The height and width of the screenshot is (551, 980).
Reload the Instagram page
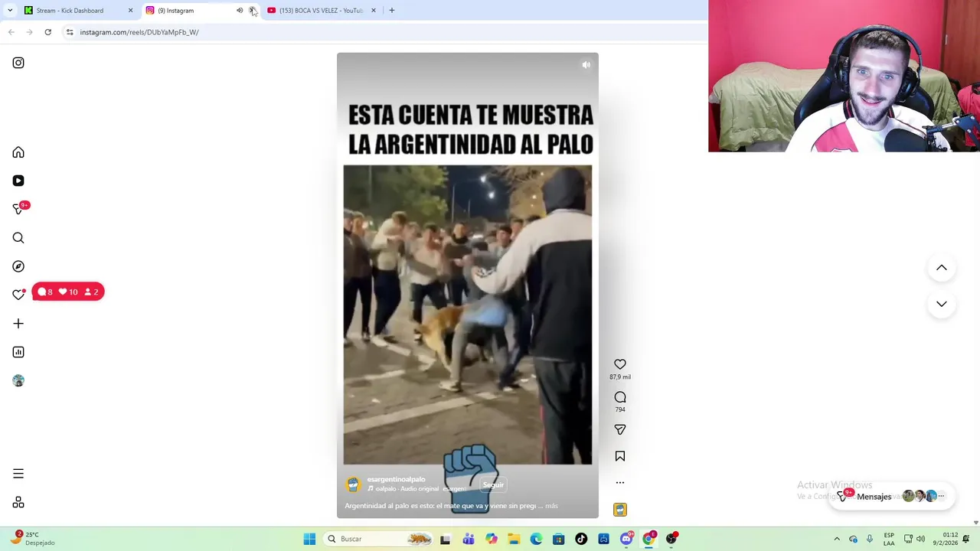[47, 32]
